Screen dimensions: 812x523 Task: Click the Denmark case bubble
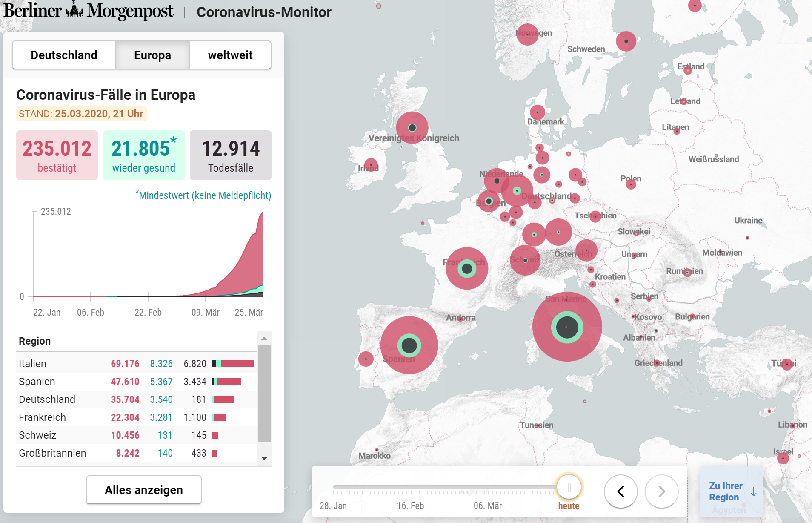click(538, 112)
